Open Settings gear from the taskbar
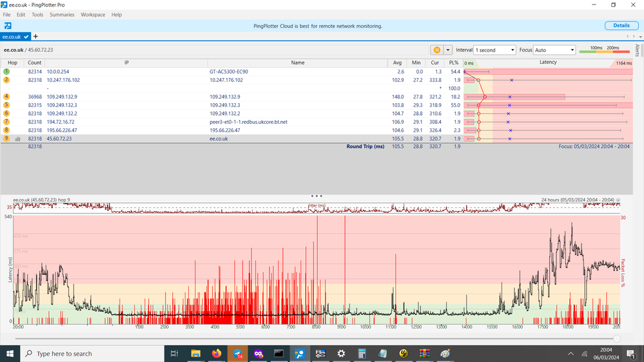The width and height of the screenshot is (644, 362). pos(341,354)
